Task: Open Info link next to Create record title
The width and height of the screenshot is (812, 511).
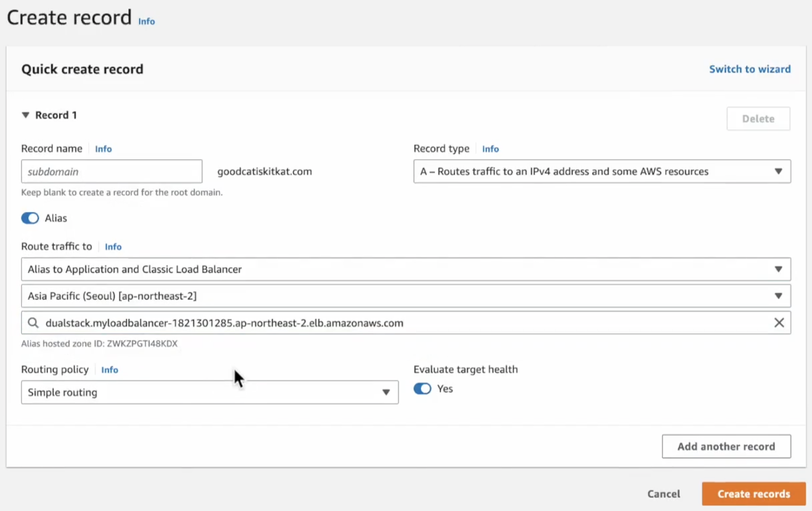Action: (146, 21)
